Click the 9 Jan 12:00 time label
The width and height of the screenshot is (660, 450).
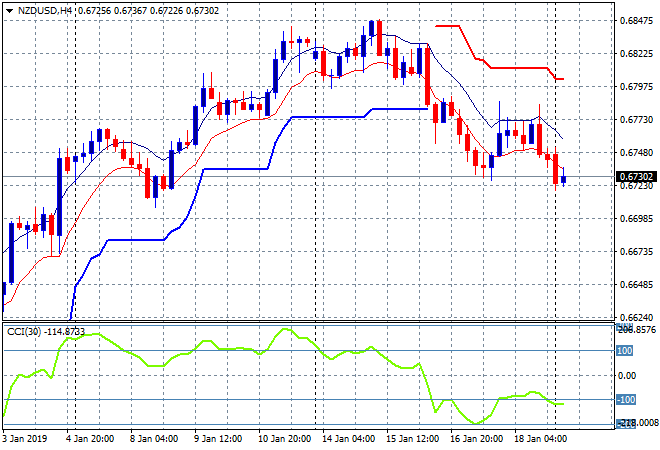tap(218, 439)
